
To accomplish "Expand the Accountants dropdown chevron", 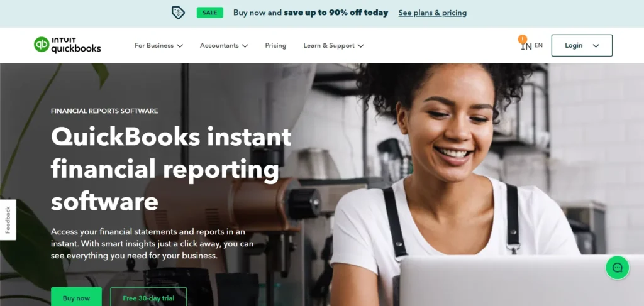I will (245, 46).
